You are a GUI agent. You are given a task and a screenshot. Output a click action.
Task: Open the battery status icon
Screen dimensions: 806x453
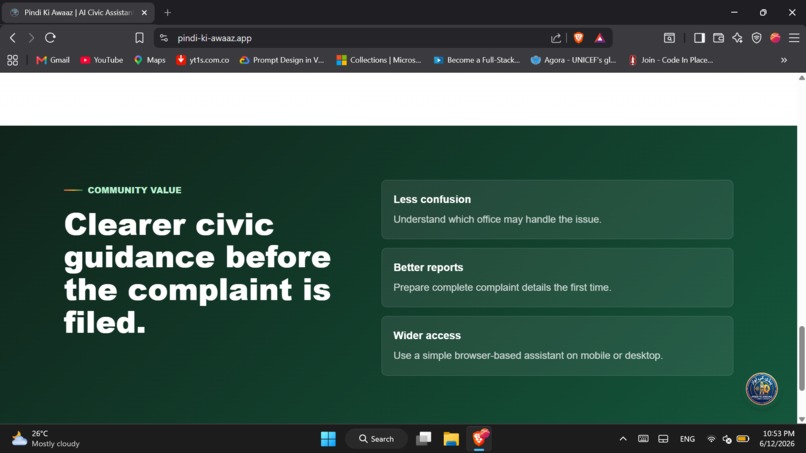[x=743, y=439]
